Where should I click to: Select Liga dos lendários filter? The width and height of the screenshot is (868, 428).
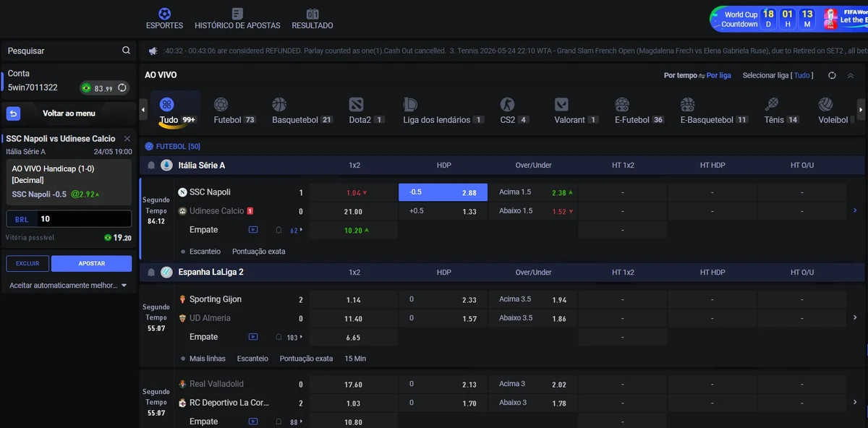(443, 111)
